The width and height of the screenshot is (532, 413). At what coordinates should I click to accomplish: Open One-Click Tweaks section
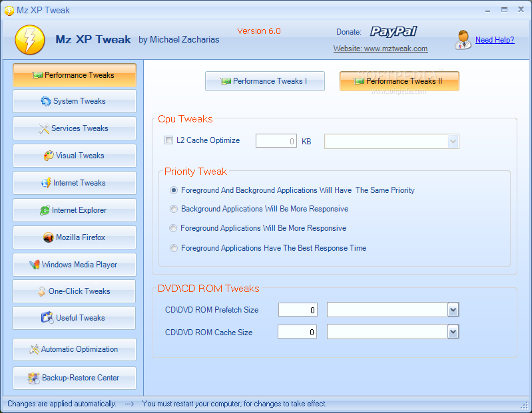click(74, 291)
